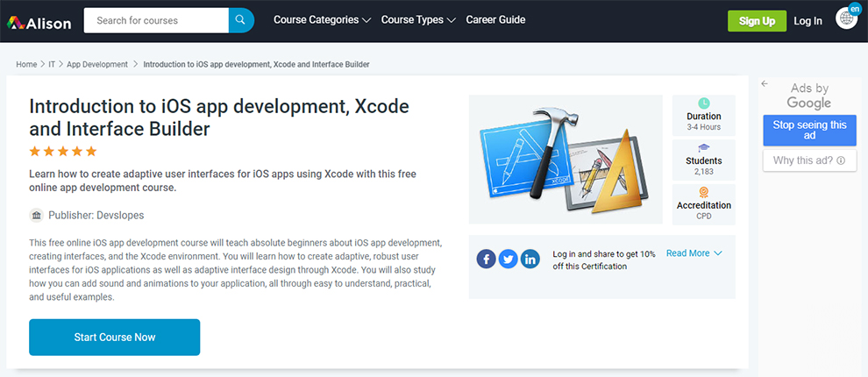Click Start Course Now button
This screenshot has width=868, height=377.
[115, 338]
